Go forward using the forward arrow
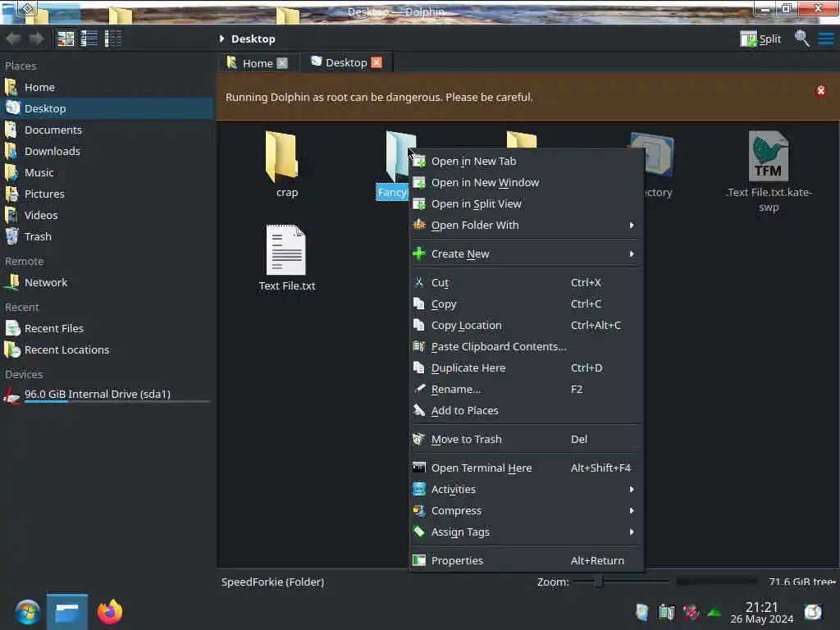The width and height of the screenshot is (840, 630). click(36, 39)
